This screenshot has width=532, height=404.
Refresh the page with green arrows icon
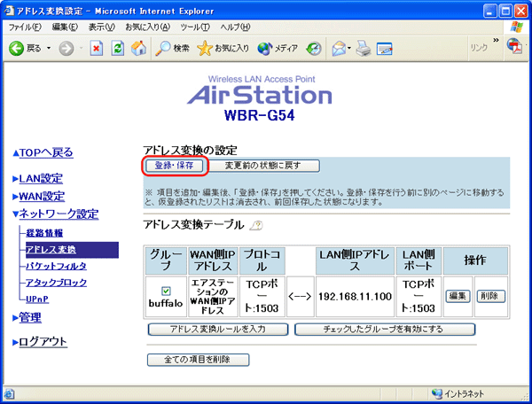pyautogui.click(x=118, y=49)
